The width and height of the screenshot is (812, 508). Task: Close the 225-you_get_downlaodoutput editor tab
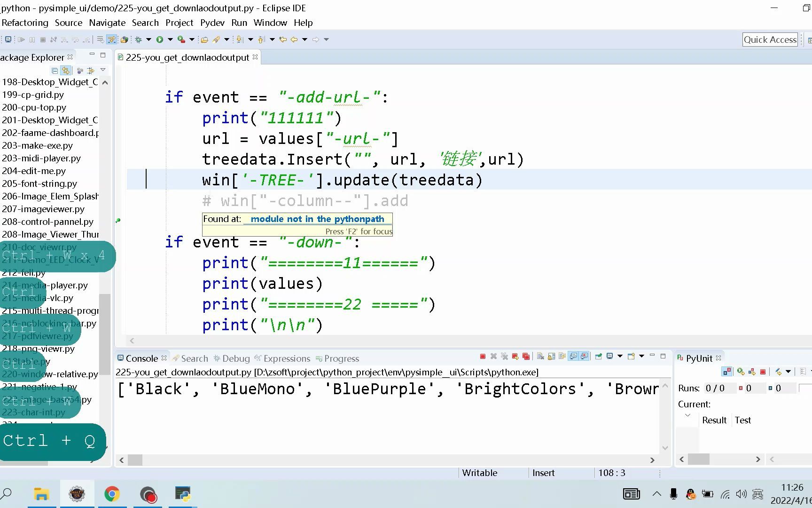[x=255, y=57]
